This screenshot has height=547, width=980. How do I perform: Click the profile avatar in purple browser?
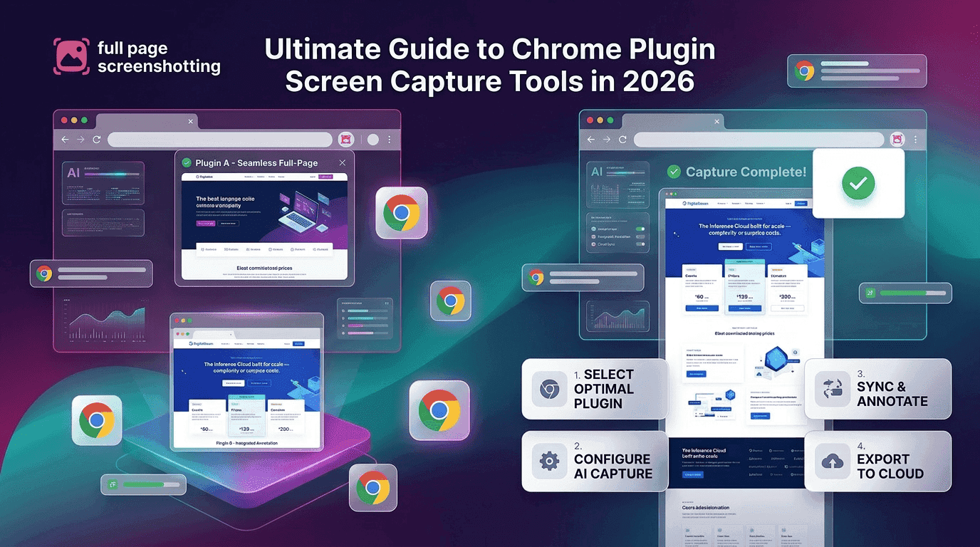tap(372, 140)
